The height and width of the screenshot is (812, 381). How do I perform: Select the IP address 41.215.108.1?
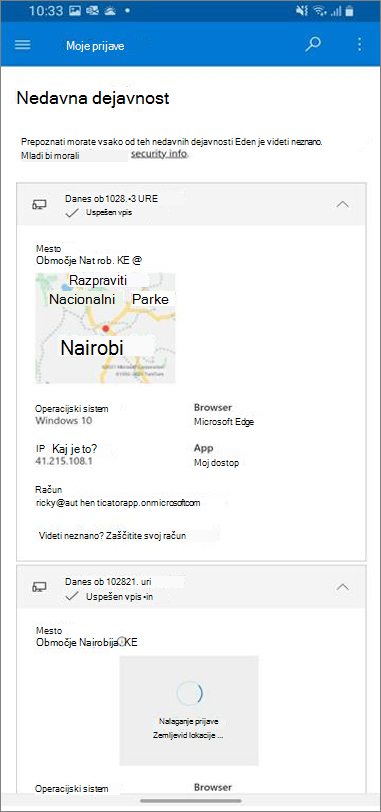point(64,461)
